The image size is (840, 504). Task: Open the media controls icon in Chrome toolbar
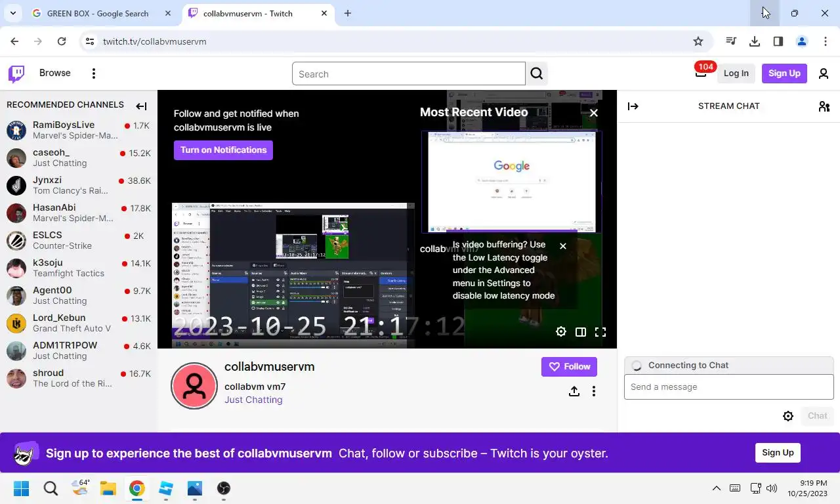click(x=731, y=41)
